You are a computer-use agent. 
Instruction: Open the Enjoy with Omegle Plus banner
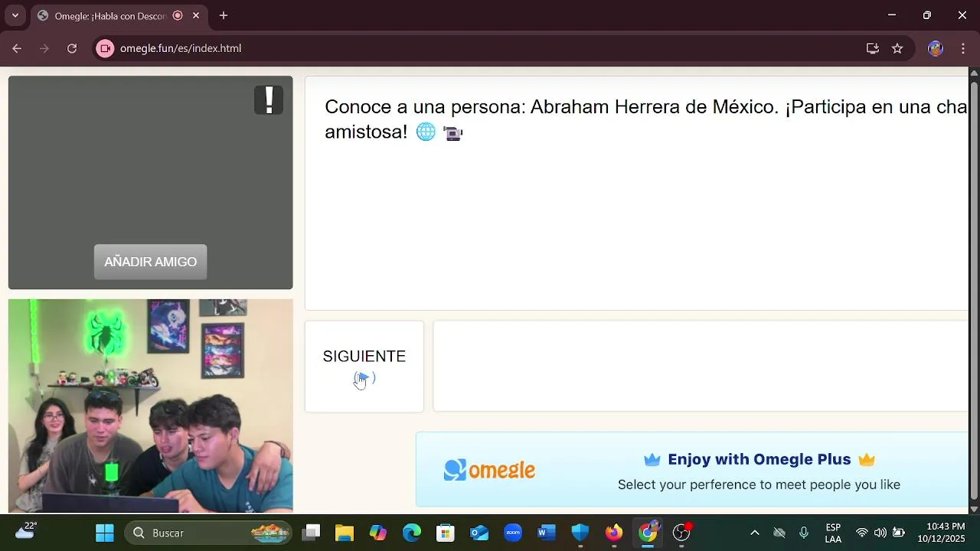tap(692, 469)
